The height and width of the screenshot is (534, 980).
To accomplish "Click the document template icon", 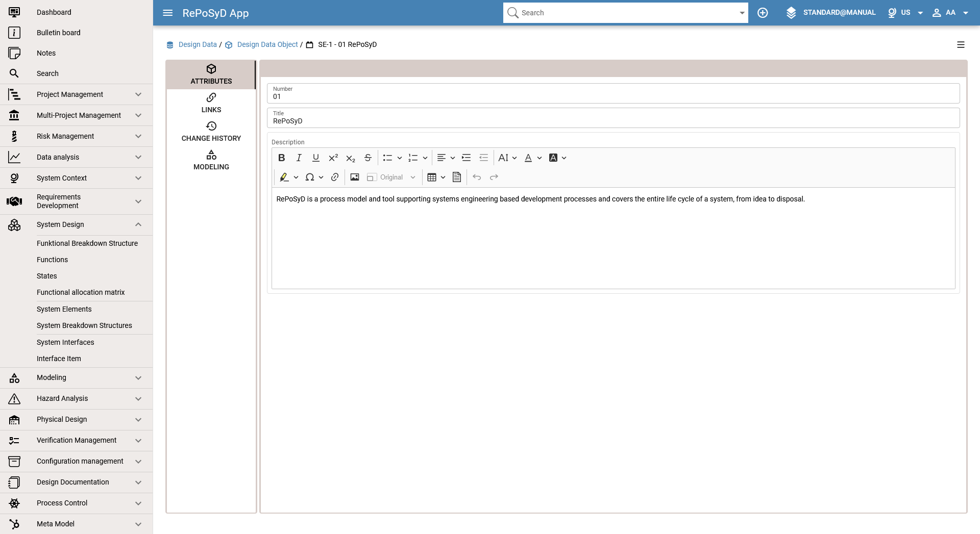I will click(457, 177).
